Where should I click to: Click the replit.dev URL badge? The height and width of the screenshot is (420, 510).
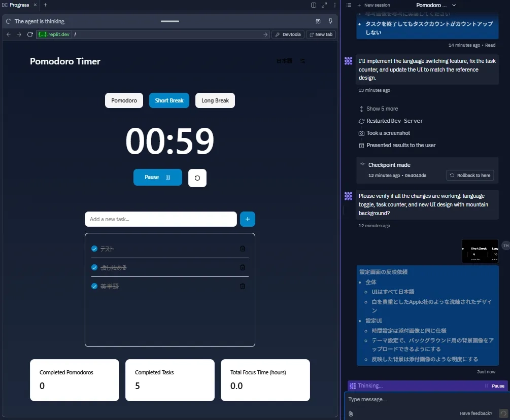click(x=54, y=34)
